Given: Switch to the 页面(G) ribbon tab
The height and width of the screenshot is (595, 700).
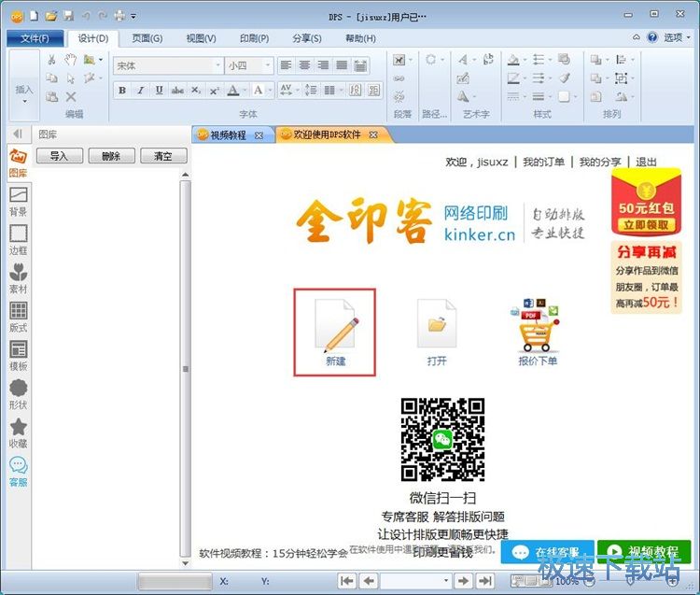Looking at the screenshot, I should click(147, 38).
